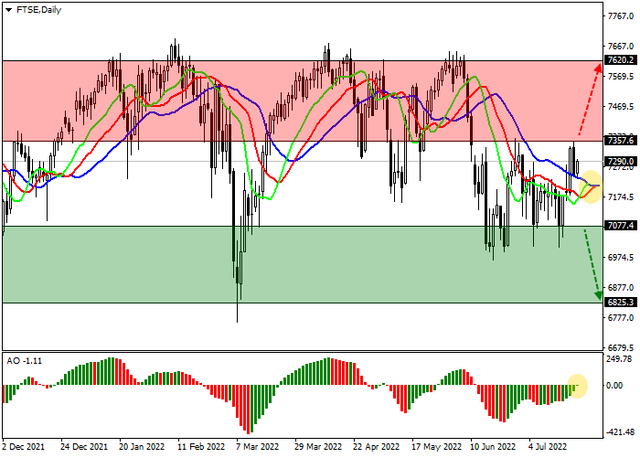The height and width of the screenshot is (457, 640).
Task: Select the FTSE.Daily chart title
Action: click(39, 9)
